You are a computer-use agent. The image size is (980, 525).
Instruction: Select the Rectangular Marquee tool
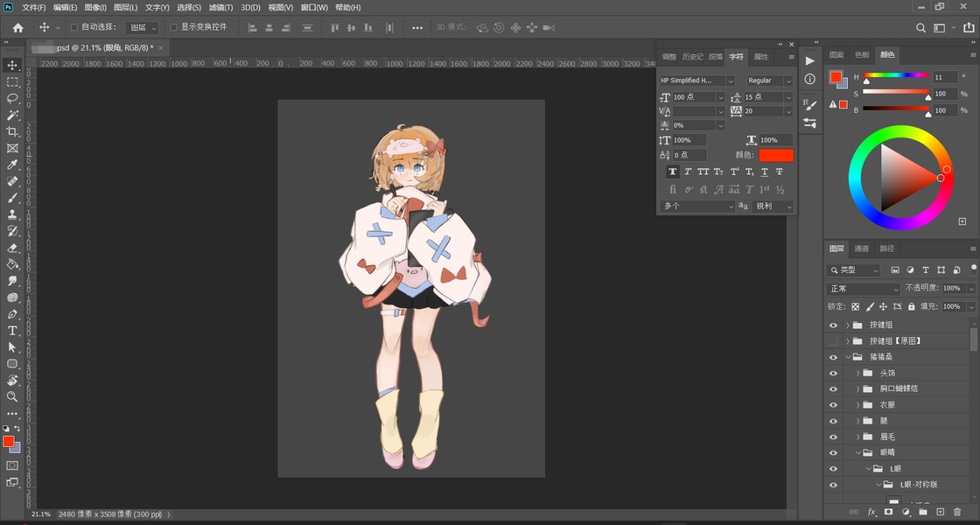(x=12, y=82)
